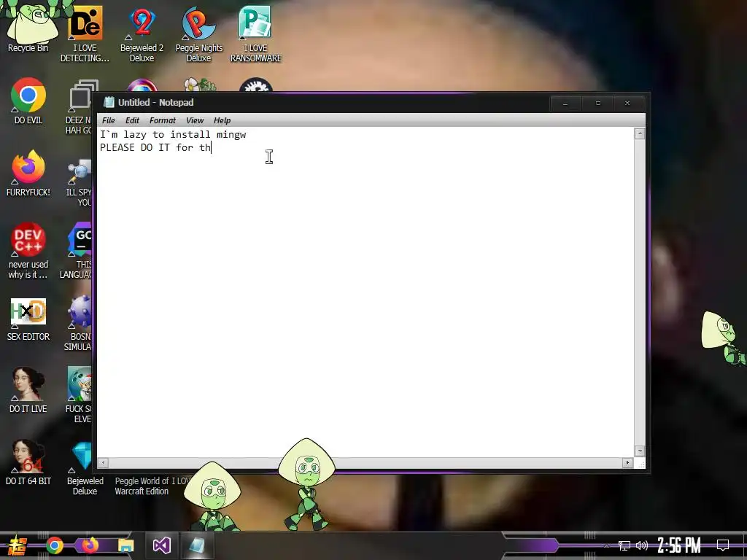Screen dimensions: 747x560
Task: Open Chrome from the taskbar
Action: pyautogui.click(x=54, y=545)
